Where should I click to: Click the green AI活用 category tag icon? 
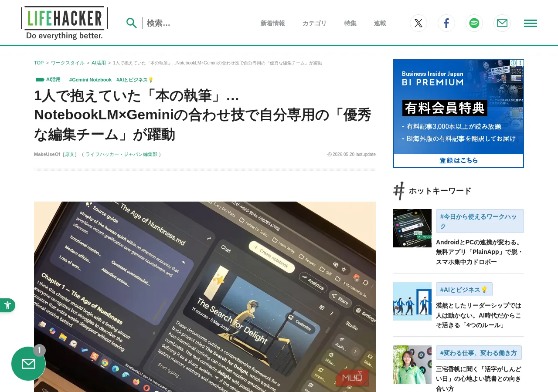40,80
